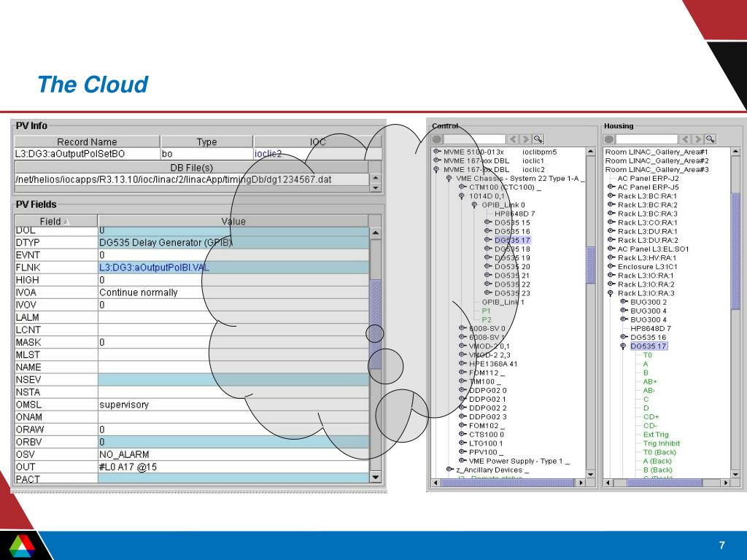Click the Record Name column header
Viewport: 747px width, 560px height.
tap(87, 142)
